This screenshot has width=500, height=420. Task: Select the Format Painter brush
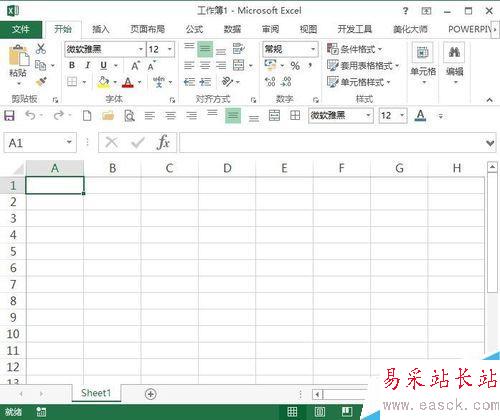coord(41,82)
